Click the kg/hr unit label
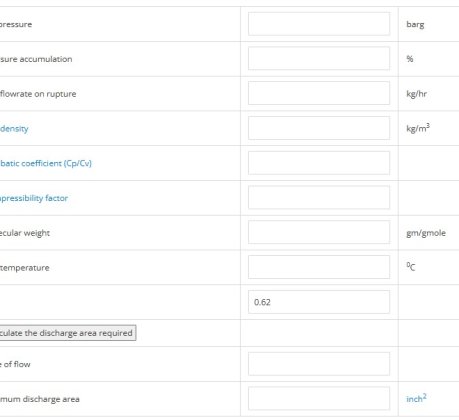459x420 pixels. point(416,94)
